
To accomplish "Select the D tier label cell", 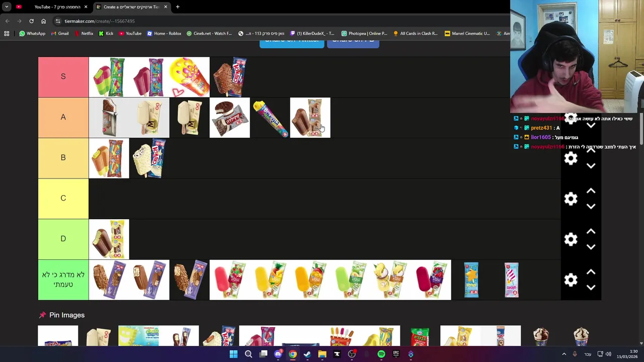I will click(63, 239).
